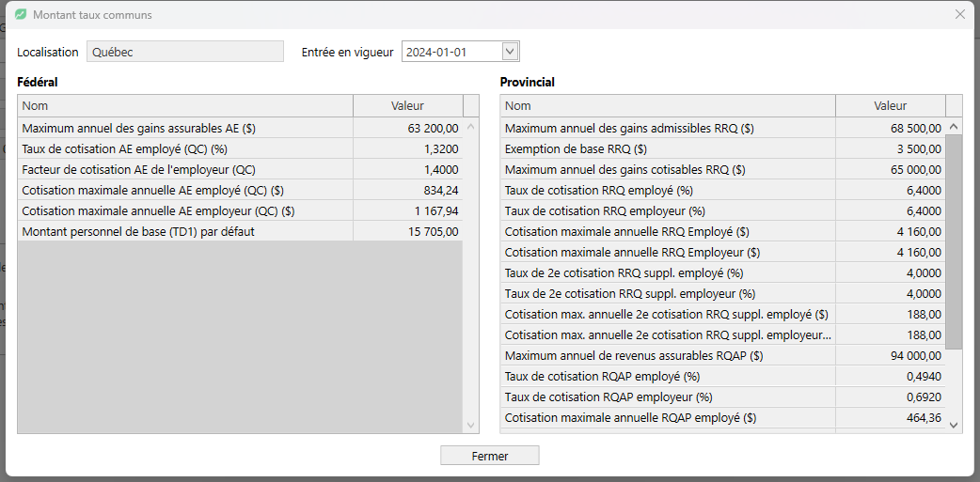
Task: Click the value 3 500,00
Action: [919, 148]
